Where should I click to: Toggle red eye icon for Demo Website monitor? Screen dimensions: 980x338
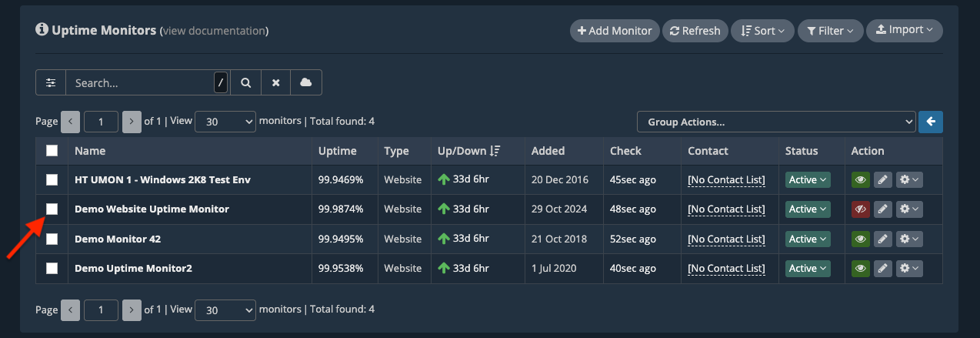click(861, 209)
